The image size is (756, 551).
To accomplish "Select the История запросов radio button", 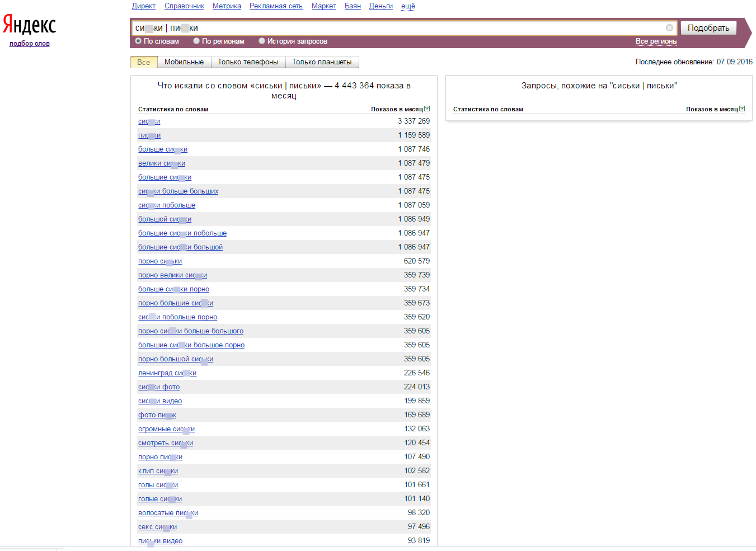I will [x=262, y=41].
